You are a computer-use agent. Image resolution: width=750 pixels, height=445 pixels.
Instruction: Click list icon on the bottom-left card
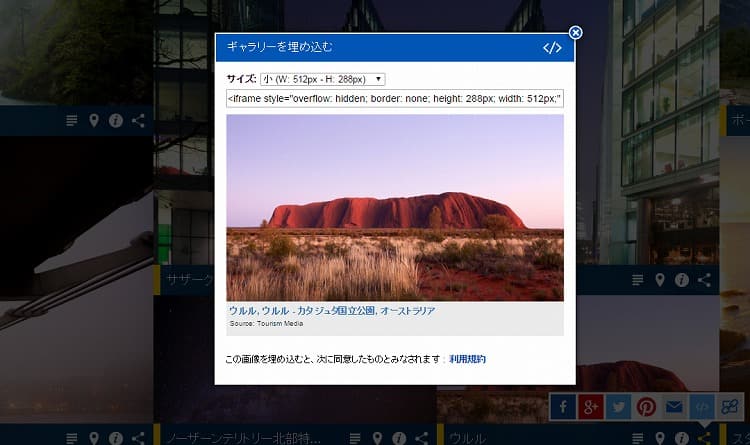pos(72,438)
